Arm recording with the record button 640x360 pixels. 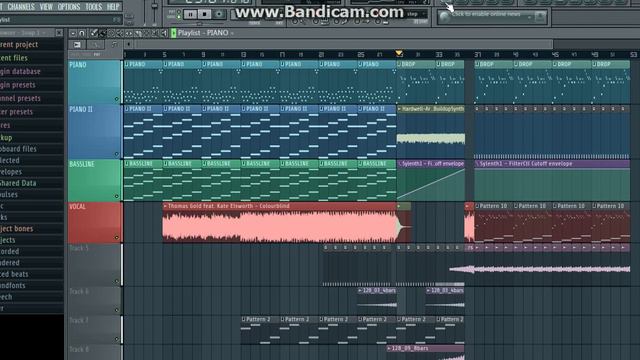tap(219, 14)
